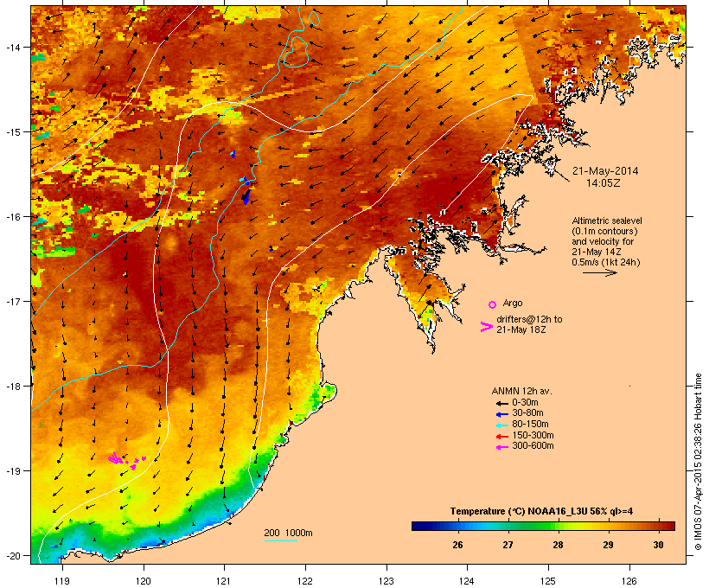The image size is (709, 588).
Task: Click the black 0-30m legend arrow
Action: click(501, 404)
